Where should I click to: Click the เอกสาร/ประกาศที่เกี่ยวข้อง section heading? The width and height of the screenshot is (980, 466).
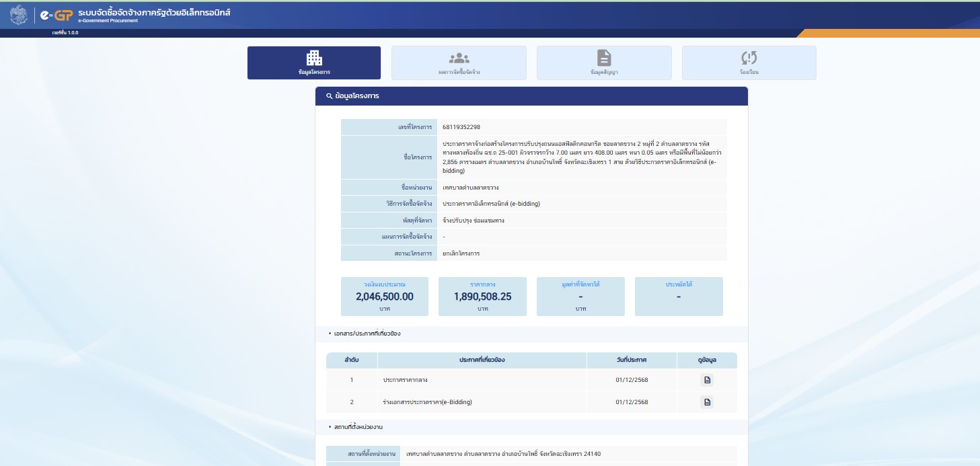[367, 334]
